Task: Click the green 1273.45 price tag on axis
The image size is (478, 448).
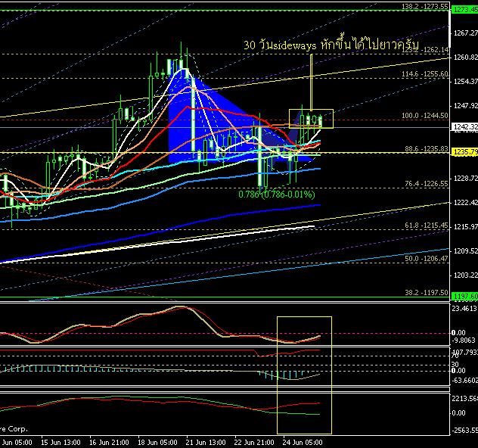Action: [x=464, y=8]
